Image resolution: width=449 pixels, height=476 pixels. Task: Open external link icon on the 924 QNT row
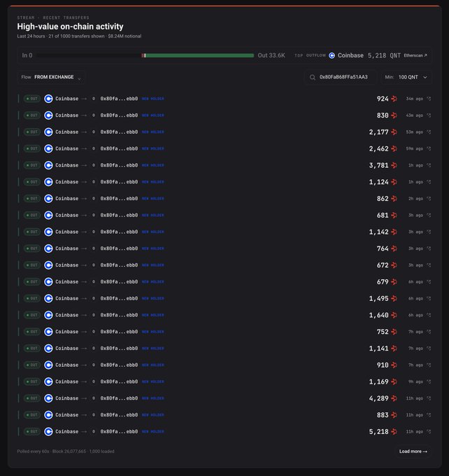pyautogui.click(x=429, y=99)
